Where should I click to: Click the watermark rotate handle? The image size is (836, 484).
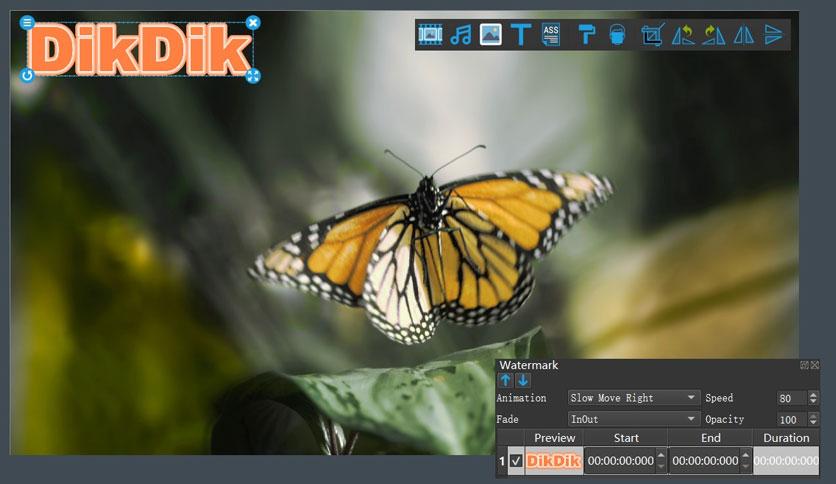click(27, 75)
